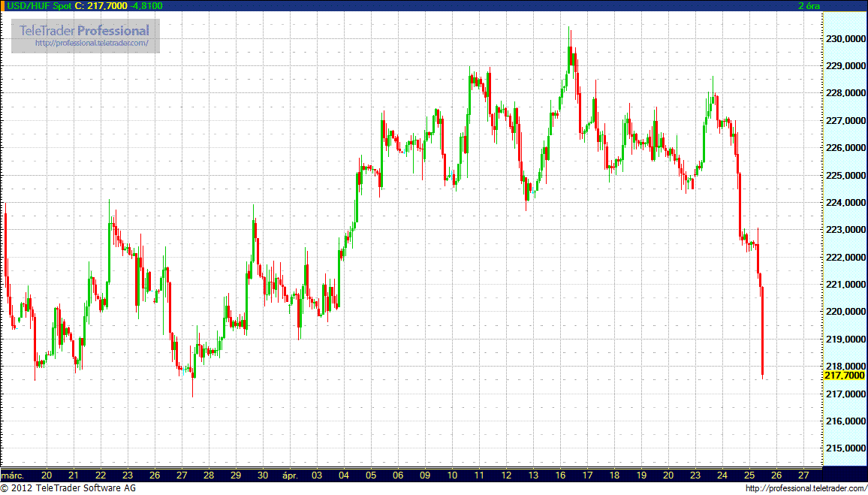Click the 03 date label on time axis

coord(317,475)
